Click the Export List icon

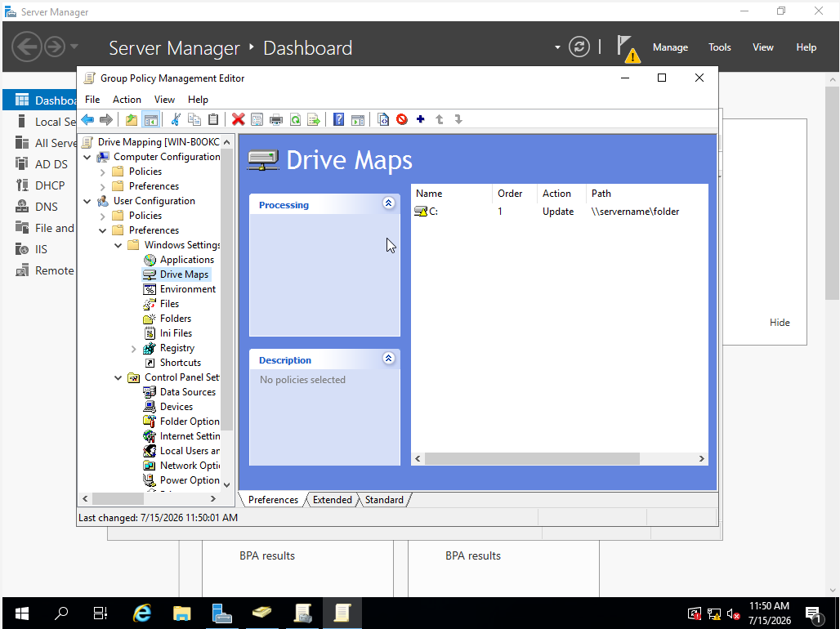pyautogui.click(x=314, y=119)
